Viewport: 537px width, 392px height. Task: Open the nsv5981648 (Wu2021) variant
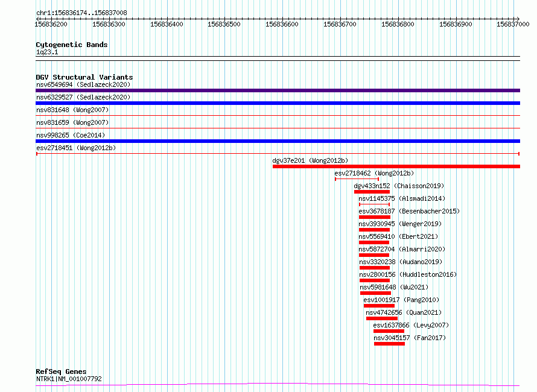point(394,287)
